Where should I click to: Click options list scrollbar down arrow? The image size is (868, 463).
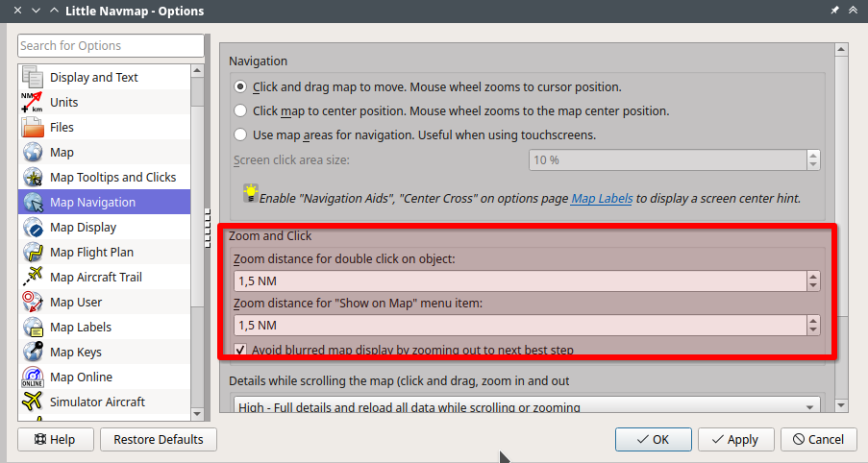coord(197,414)
